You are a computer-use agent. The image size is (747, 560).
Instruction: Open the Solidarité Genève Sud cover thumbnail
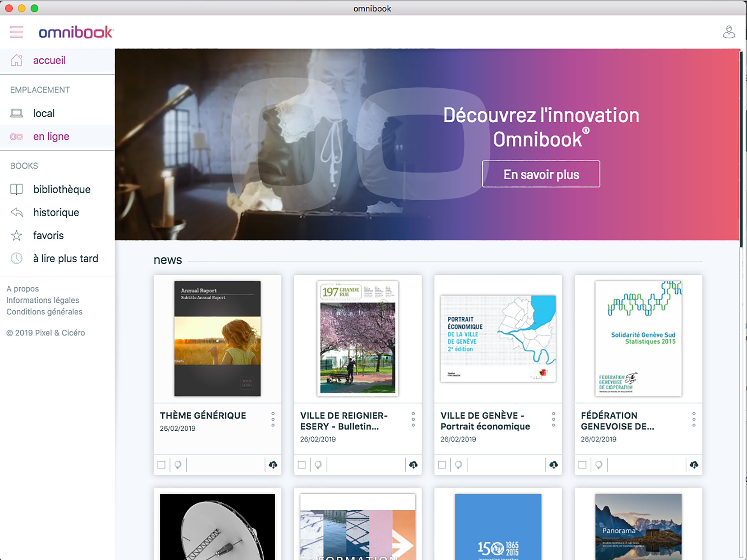[x=638, y=339]
